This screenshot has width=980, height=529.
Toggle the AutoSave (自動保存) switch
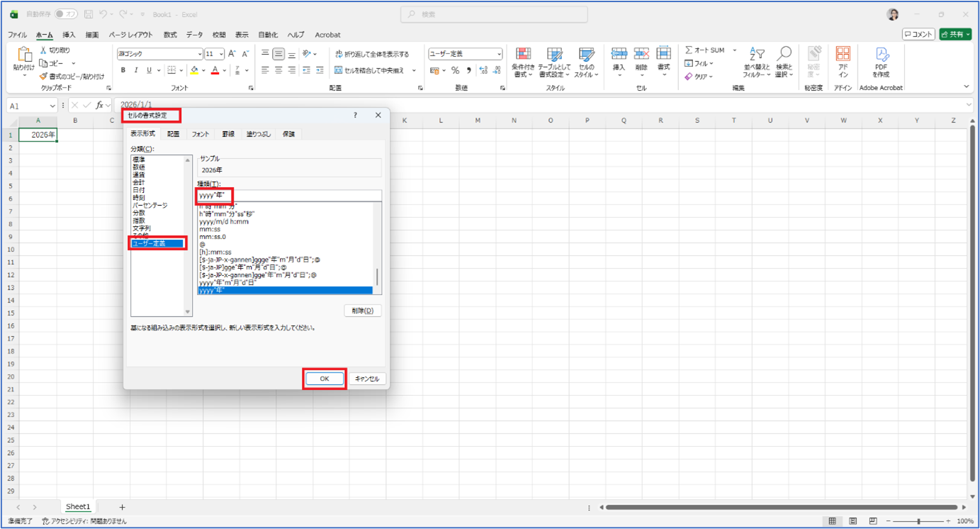coord(65,14)
